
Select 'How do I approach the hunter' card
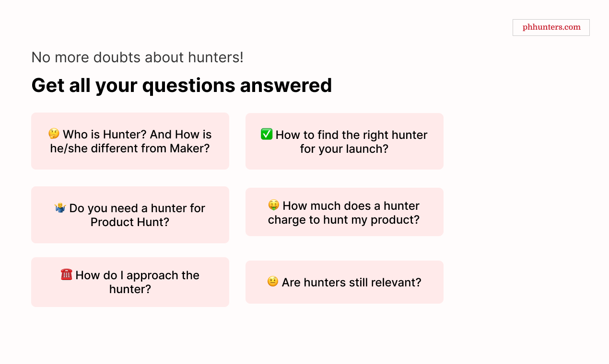tap(130, 282)
